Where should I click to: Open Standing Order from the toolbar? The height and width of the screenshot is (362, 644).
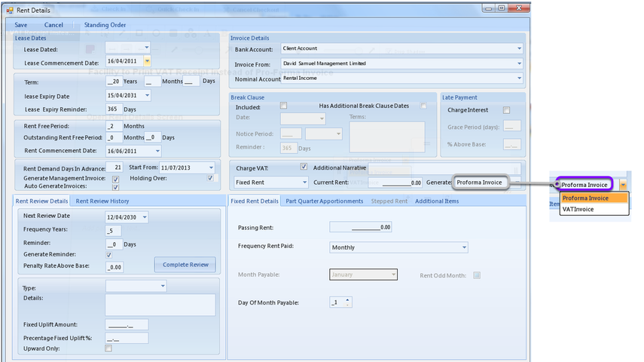coord(105,25)
